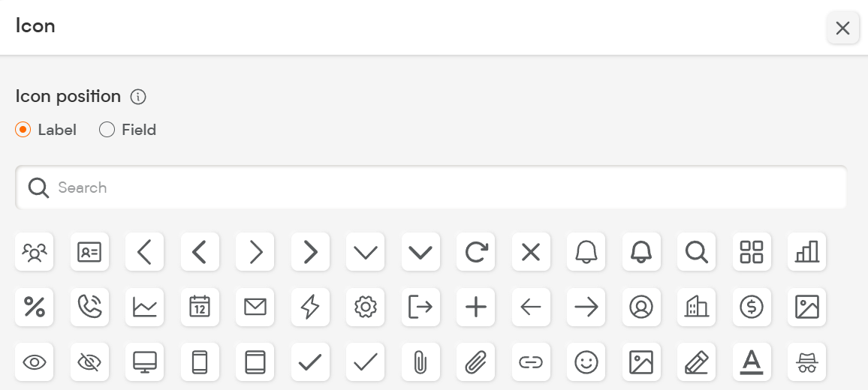Pick the bar chart icon
This screenshot has height=390, width=868.
(x=806, y=252)
